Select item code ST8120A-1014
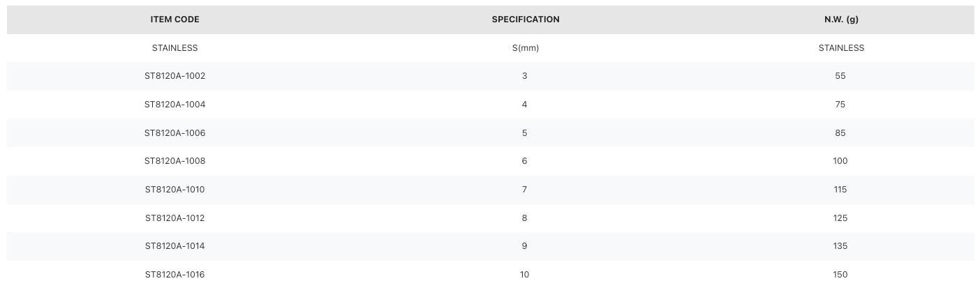This screenshot has height=297, width=980. (175, 246)
